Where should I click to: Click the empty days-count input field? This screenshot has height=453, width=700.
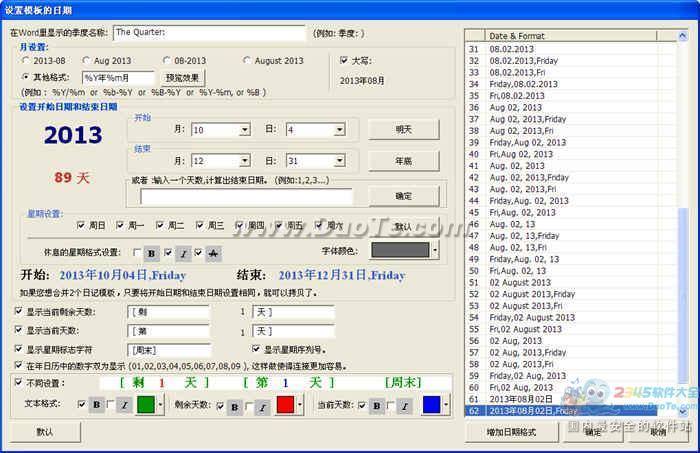click(246, 196)
